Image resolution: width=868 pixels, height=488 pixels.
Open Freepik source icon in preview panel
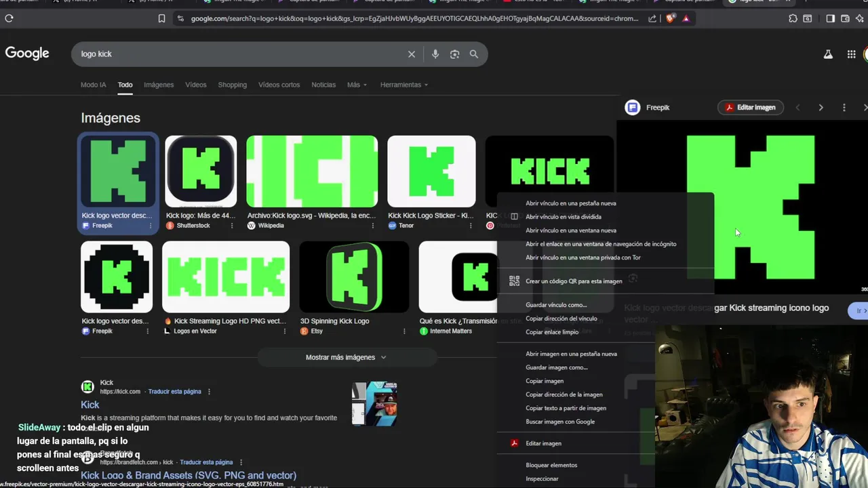coord(633,107)
